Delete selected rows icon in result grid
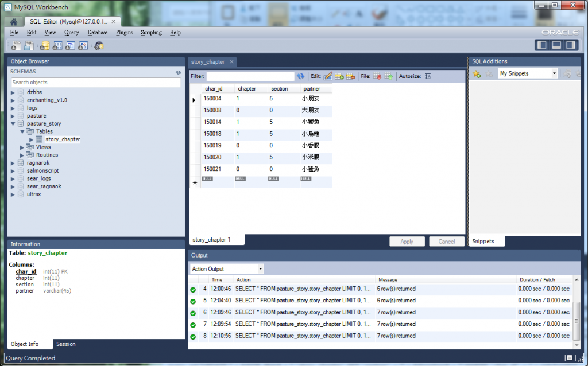Screen dimensions: 588x366 coord(351,76)
